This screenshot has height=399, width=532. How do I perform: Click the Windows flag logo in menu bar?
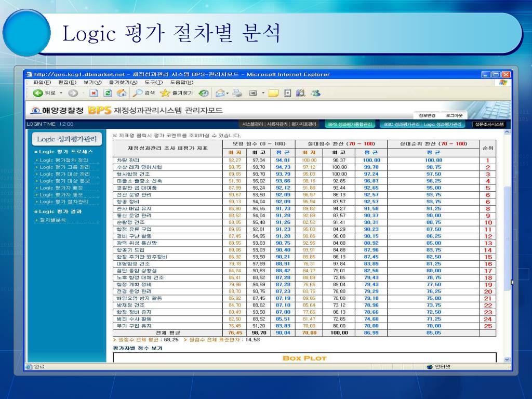503,83
